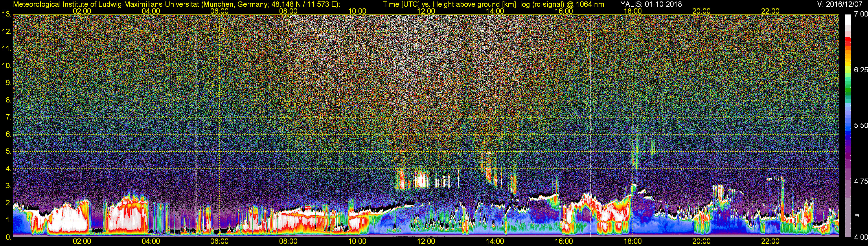The height and width of the screenshot is (246, 868).
Task: Click the dashed white vertical marker before 06:00
Action: pyautogui.click(x=196, y=126)
